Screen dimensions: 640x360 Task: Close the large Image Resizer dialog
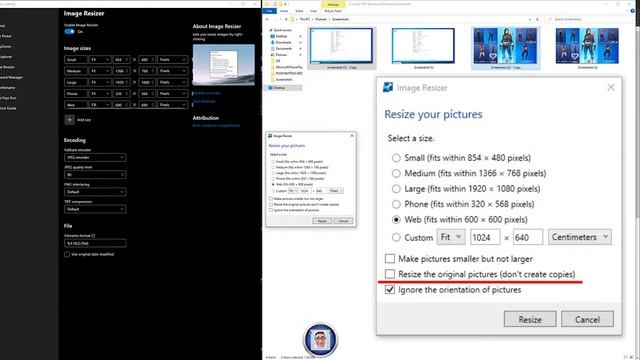[x=611, y=87]
